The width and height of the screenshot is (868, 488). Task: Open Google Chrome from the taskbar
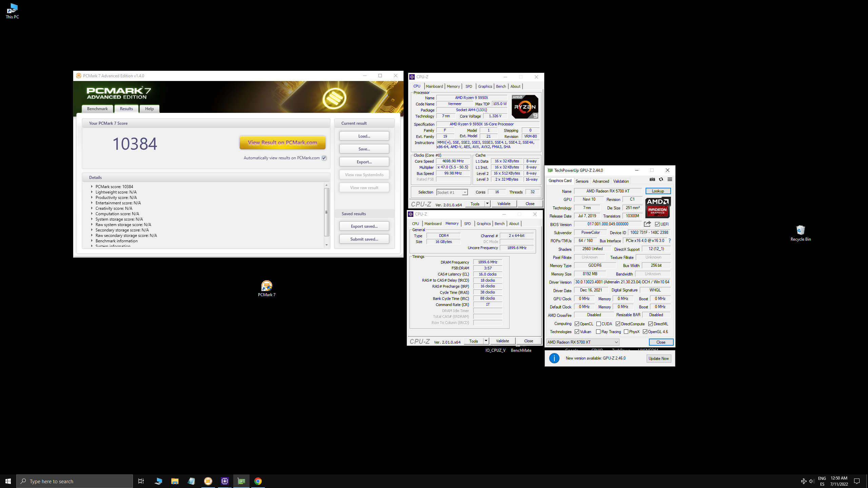click(x=258, y=481)
